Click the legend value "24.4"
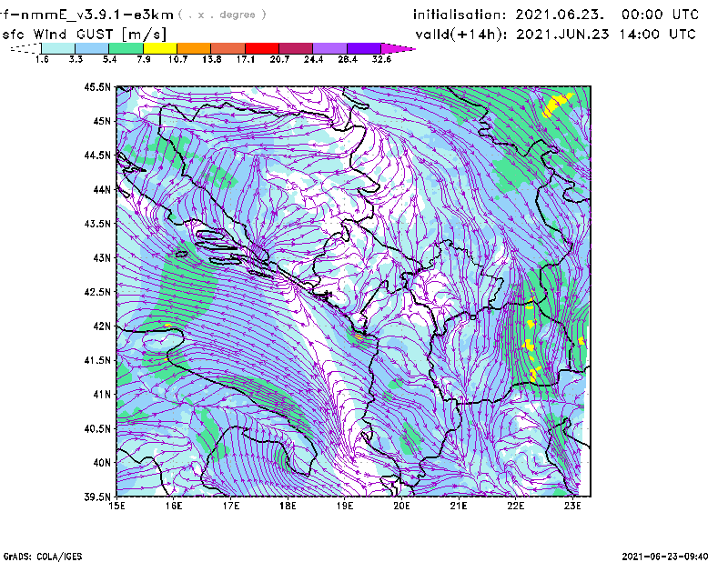This screenshot has width=728, height=562. click(313, 59)
